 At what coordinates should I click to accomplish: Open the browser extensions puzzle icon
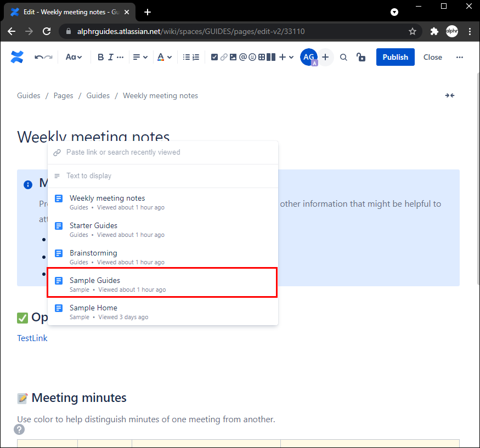pos(434,31)
